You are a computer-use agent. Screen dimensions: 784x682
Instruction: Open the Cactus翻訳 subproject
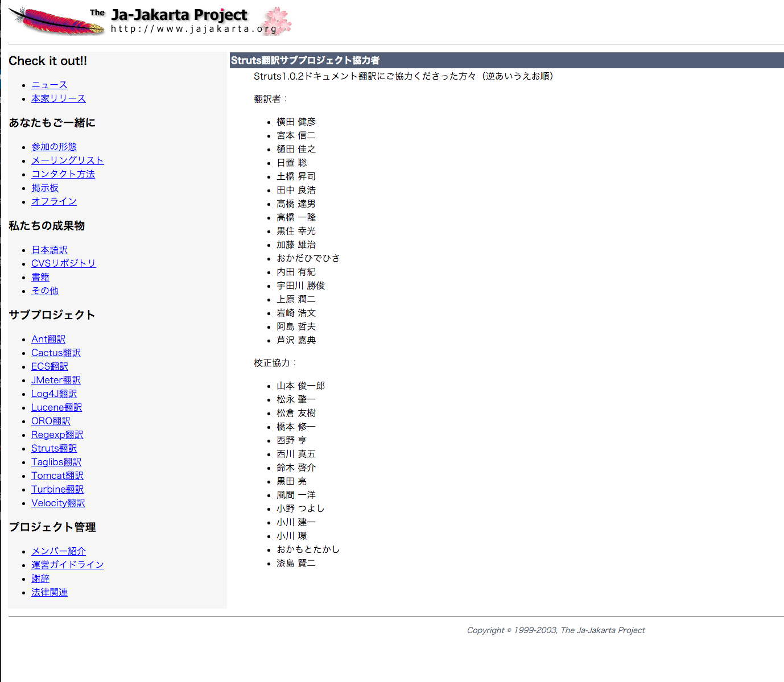56,353
